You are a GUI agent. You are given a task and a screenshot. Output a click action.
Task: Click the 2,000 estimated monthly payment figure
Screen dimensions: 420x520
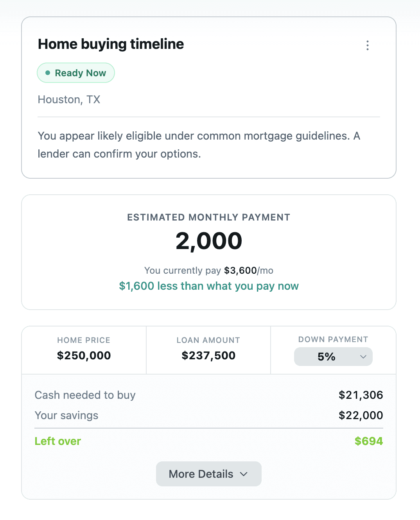(x=209, y=241)
